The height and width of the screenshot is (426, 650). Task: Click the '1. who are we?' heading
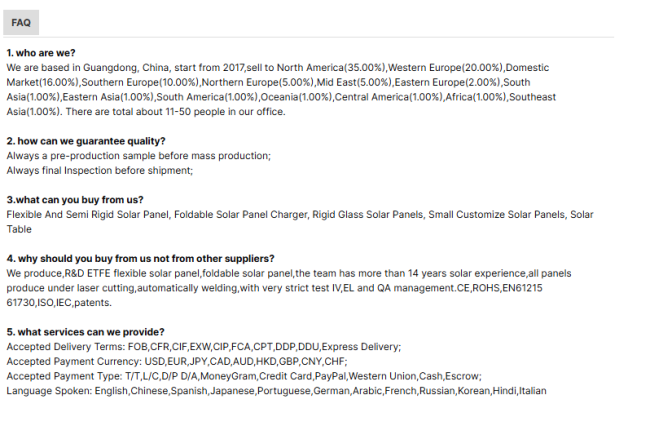41,52
